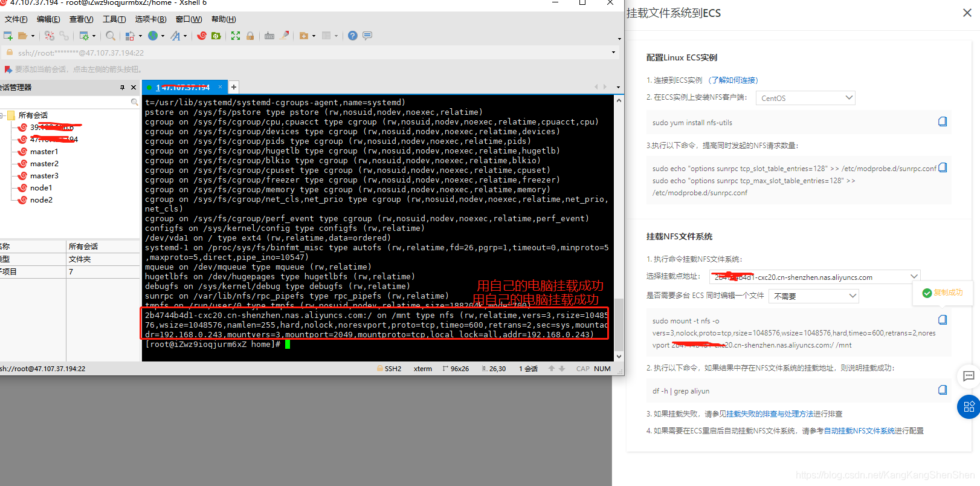Open the address bar history dropdown arrow
The image size is (980, 486).
(x=613, y=53)
